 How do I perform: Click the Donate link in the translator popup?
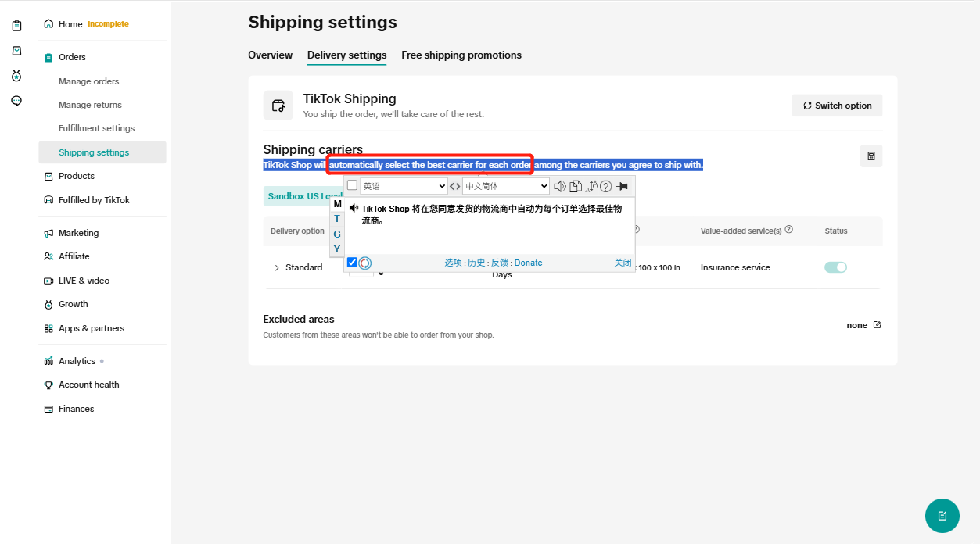[528, 263]
